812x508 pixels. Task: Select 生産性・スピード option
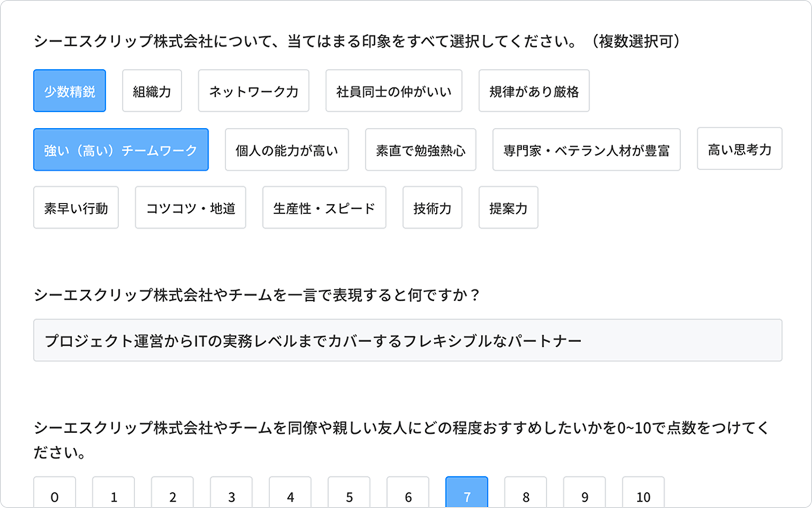click(324, 208)
